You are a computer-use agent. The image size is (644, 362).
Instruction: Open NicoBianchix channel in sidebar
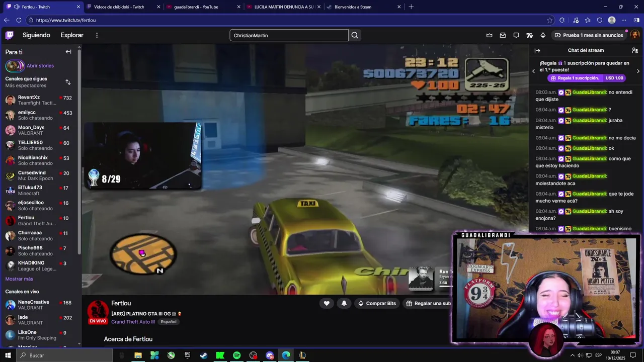(40, 160)
